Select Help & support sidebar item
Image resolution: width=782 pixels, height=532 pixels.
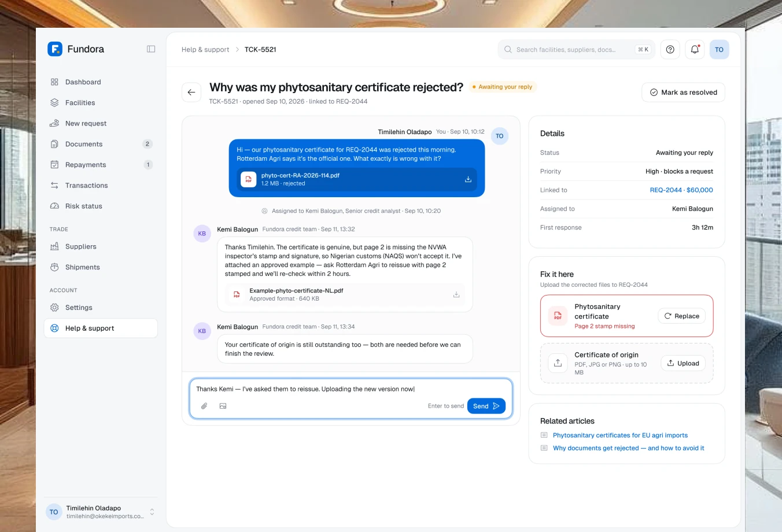point(101,328)
